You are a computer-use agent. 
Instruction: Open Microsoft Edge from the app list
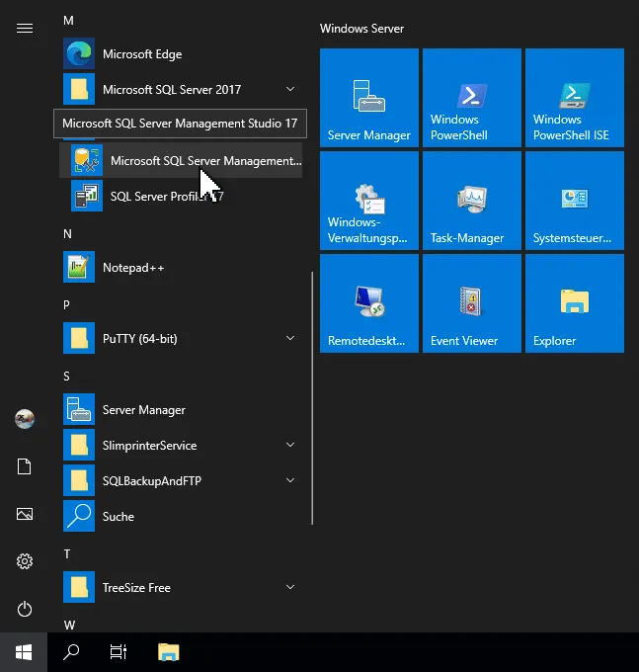click(180, 54)
